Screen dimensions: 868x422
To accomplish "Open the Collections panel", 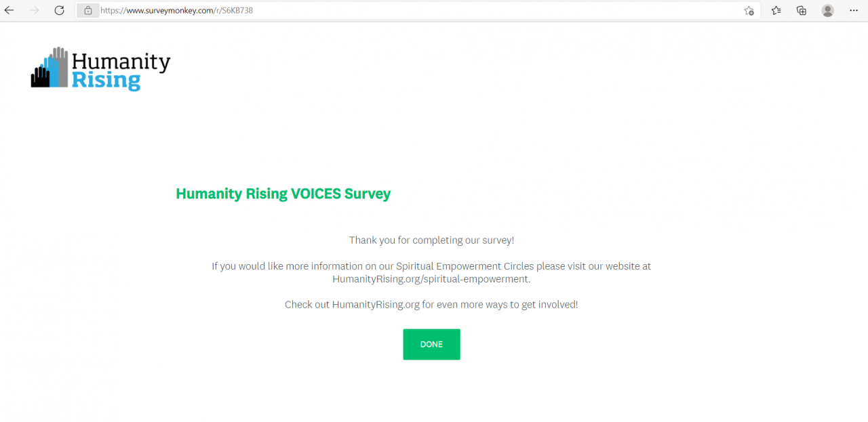I will tap(802, 10).
